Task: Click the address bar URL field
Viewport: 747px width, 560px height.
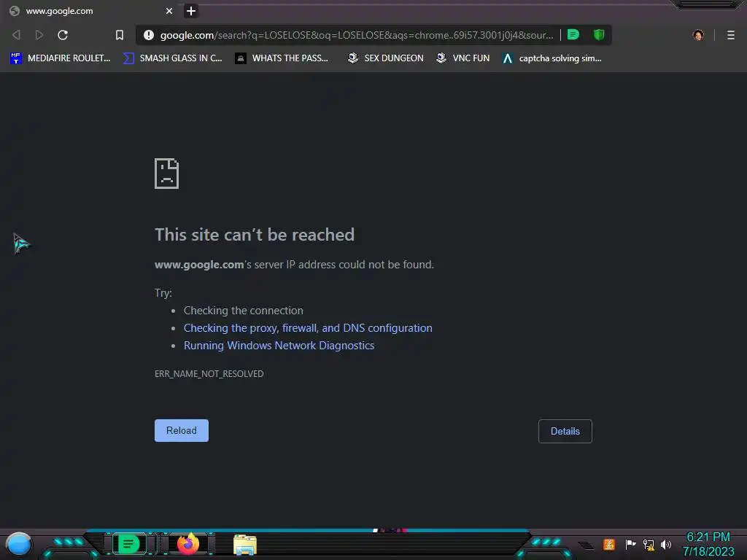Action: pyautogui.click(x=356, y=35)
